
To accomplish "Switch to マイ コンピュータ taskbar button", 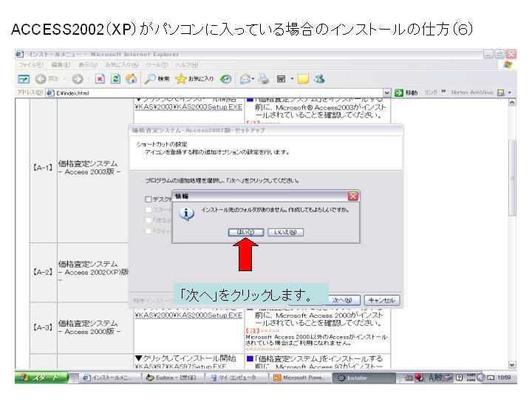I will [237, 378].
